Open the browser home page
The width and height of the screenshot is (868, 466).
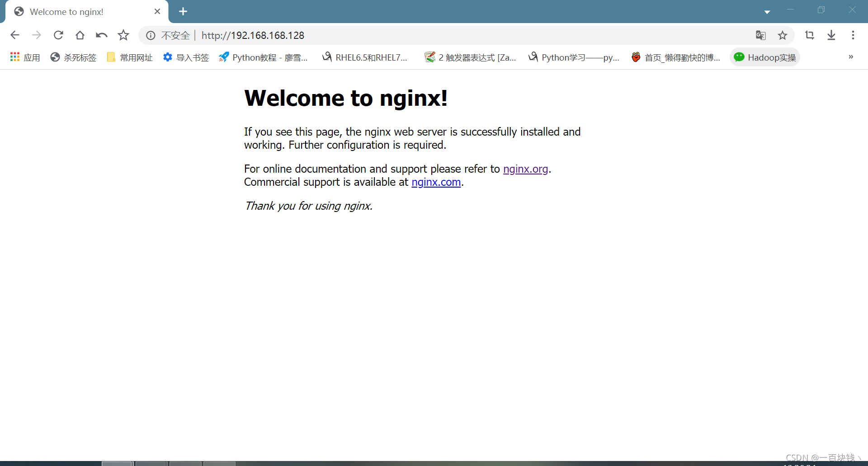coord(80,35)
